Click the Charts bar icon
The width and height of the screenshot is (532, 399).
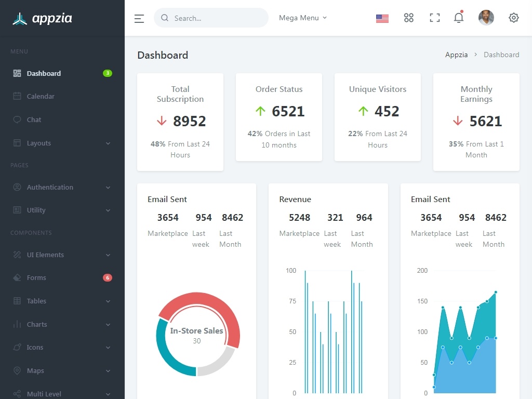pos(17,324)
